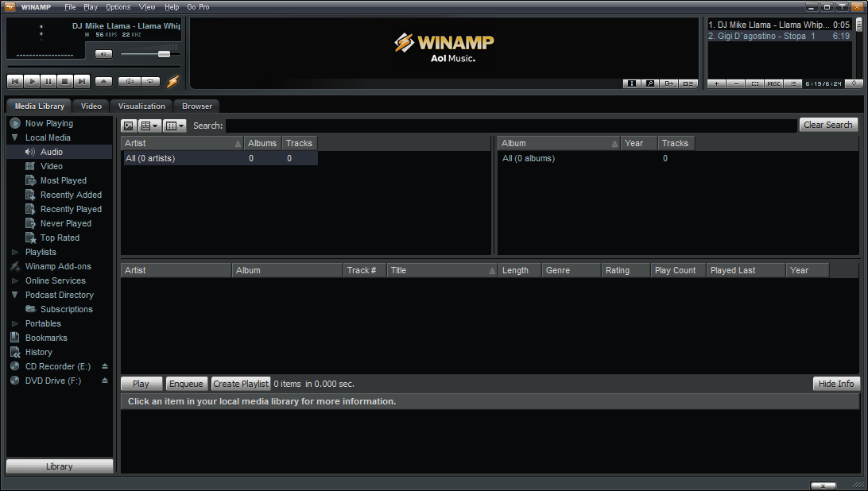Viewport: 868px width, 491px height.
Task: Click the History icon in sidebar
Action: click(x=15, y=352)
